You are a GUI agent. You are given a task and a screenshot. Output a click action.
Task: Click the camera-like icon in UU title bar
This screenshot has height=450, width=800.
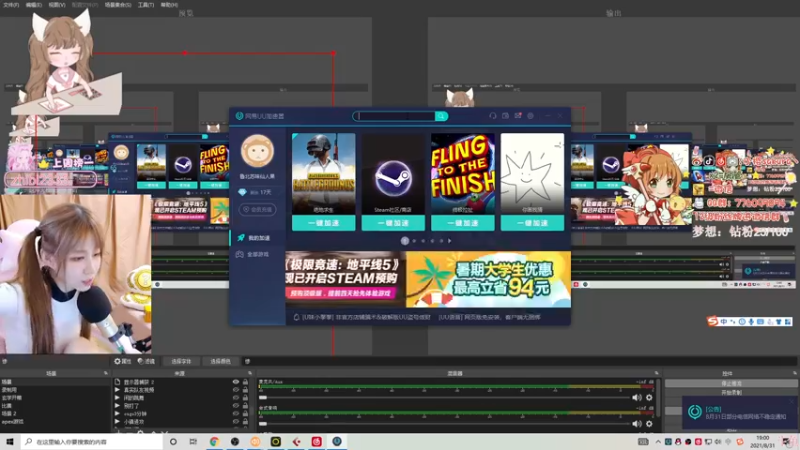[505, 116]
